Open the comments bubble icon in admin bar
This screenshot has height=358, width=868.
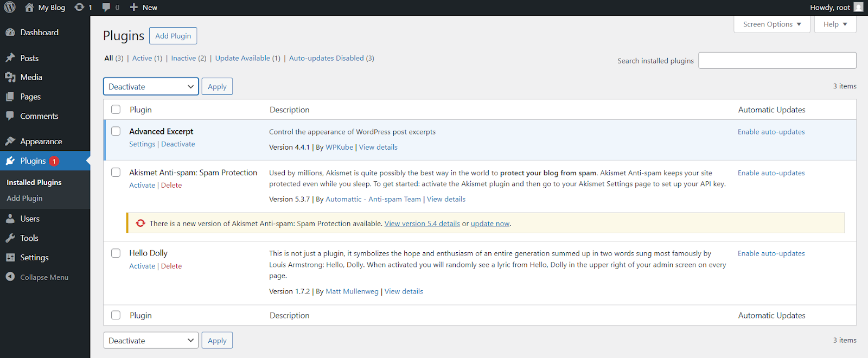click(x=106, y=7)
